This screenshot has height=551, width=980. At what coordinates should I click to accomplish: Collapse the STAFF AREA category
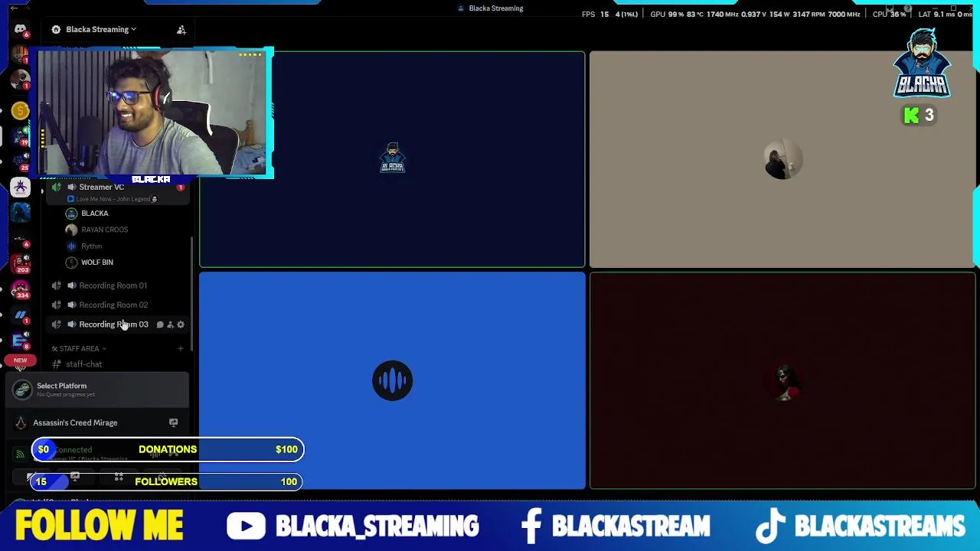point(79,348)
